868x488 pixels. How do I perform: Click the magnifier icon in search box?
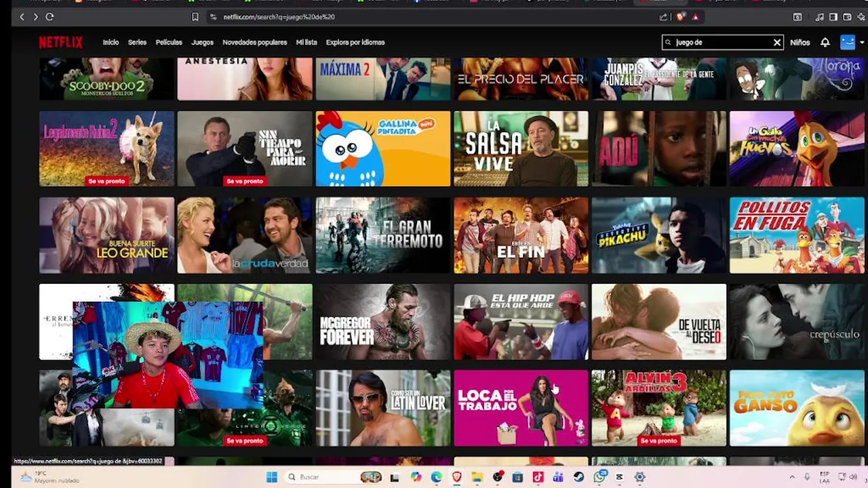pyautogui.click(x=669, y=42)
